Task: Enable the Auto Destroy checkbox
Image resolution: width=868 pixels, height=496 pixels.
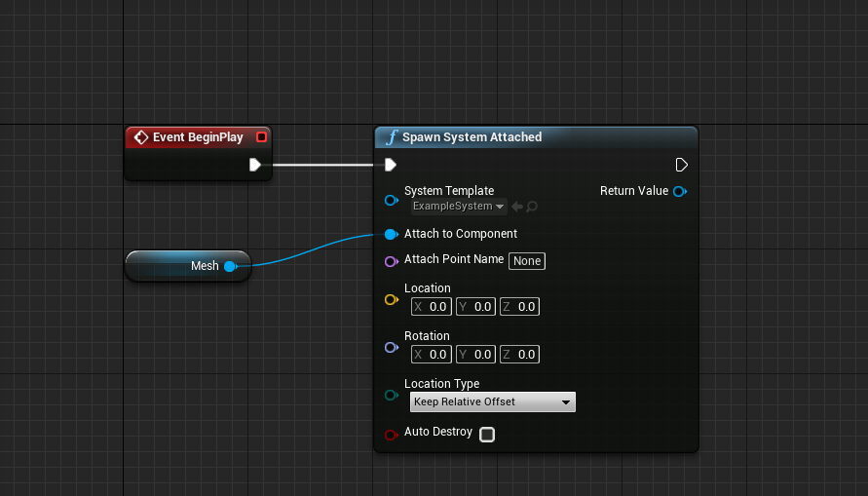Action: tap(487, 435)
